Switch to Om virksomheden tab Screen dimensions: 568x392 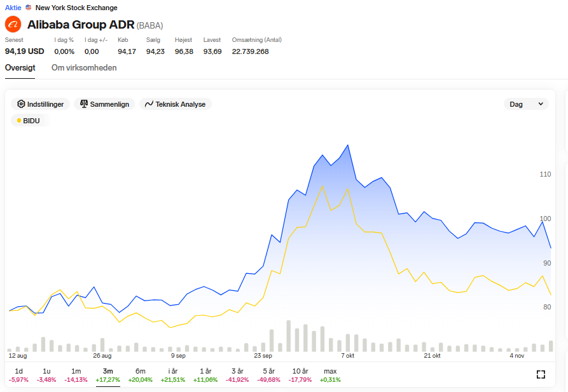point(84,68)
